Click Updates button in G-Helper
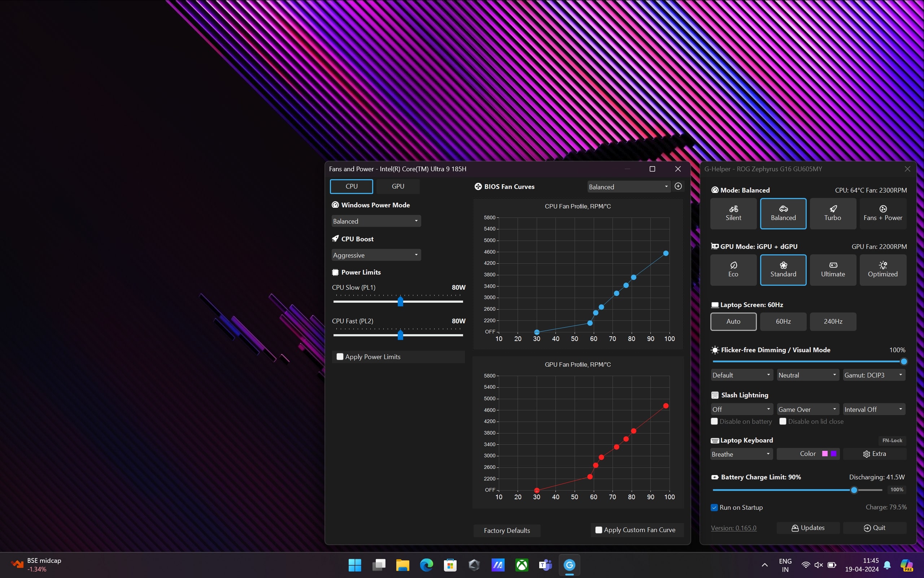Viewport: 924px width, 578px height. pos(808,528)
